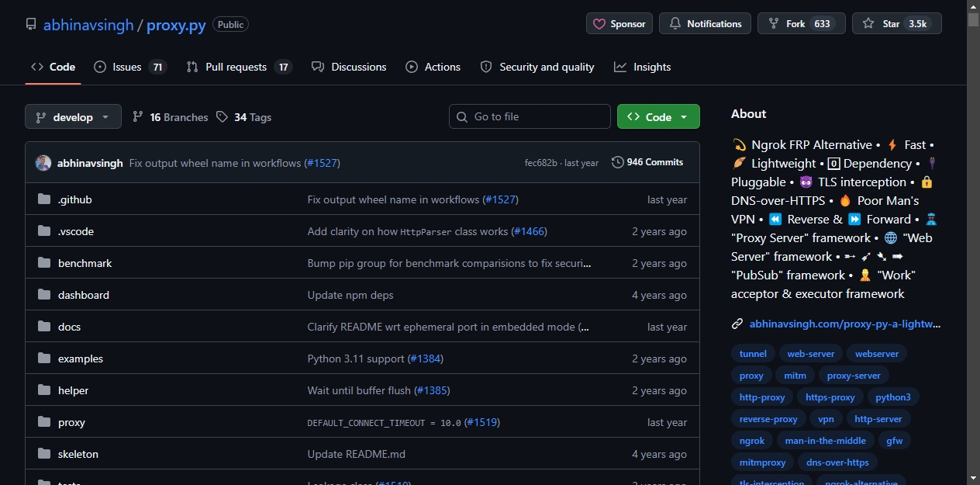The height and width of the screenshot is (485, 980).
Task: Click 'Update README.md' commit message
Action: (x=357, y=454)
